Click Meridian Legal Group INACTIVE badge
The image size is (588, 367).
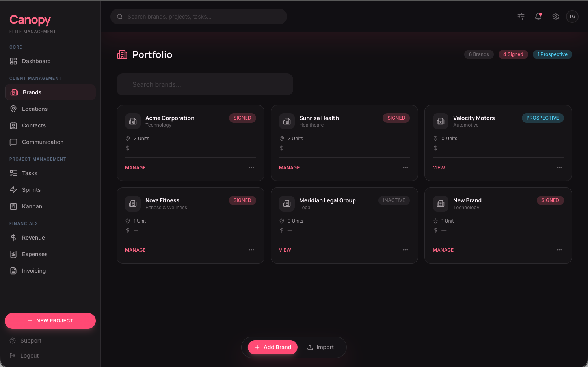click(394, 200)
